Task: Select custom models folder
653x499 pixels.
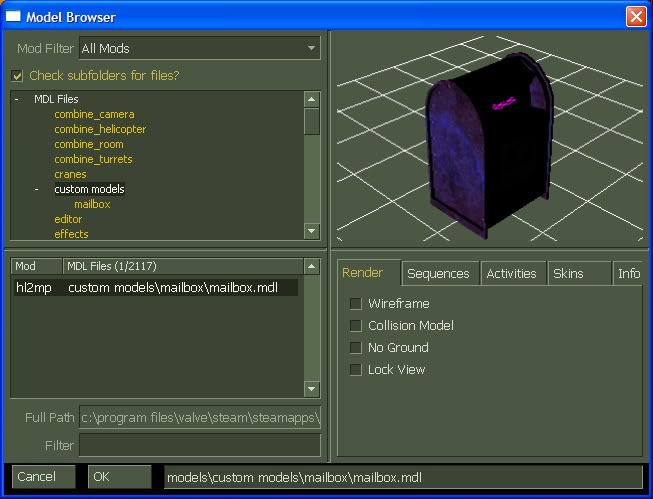Action: pos(90,189)
